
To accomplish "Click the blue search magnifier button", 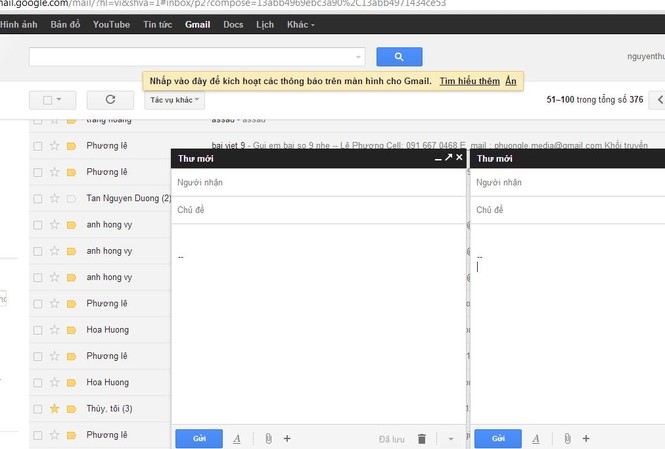I will tap(399, 56).
